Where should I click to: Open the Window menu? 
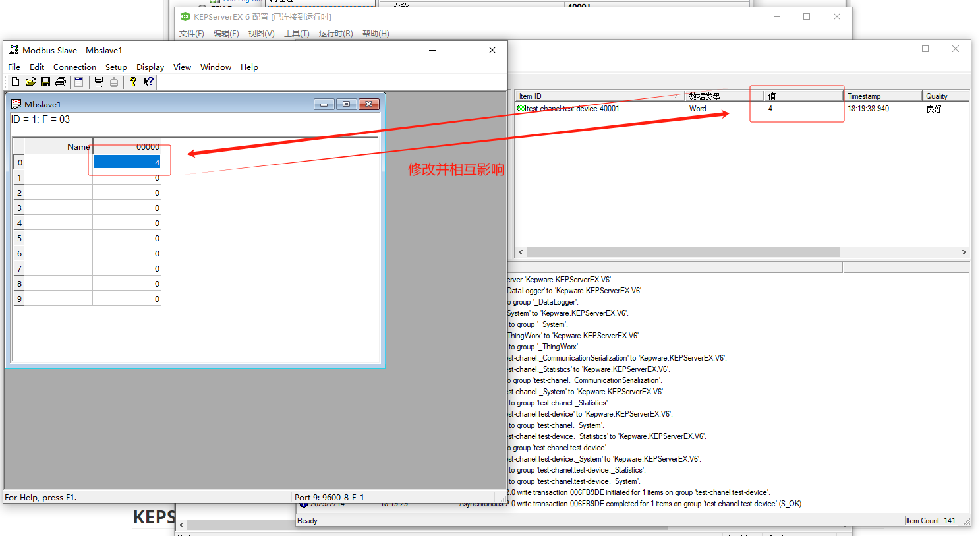tap(216, 67)
